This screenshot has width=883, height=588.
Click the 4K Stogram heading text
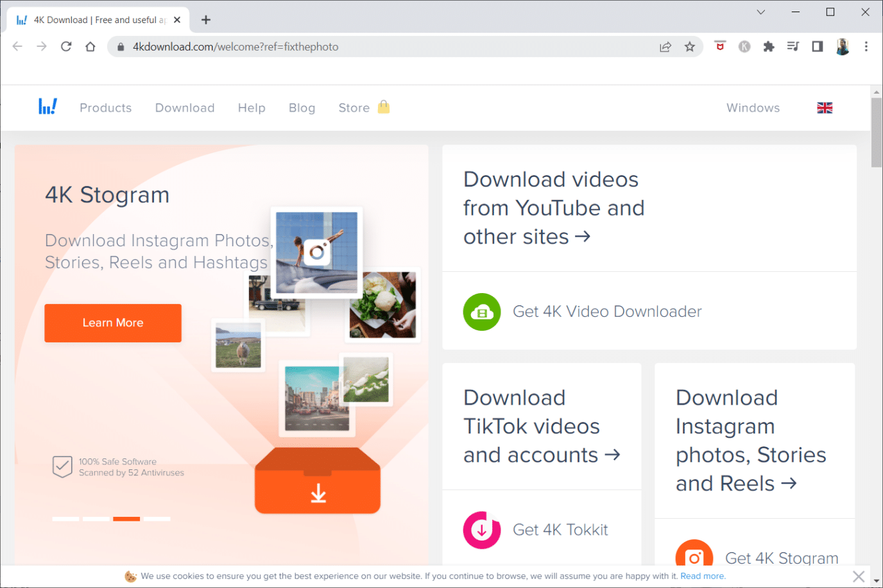107,195
